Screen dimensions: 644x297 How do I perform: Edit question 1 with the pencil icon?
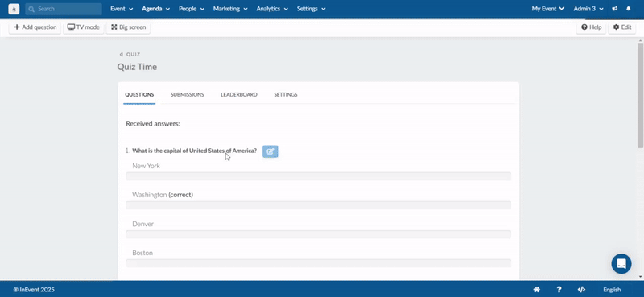pos(270,151)
